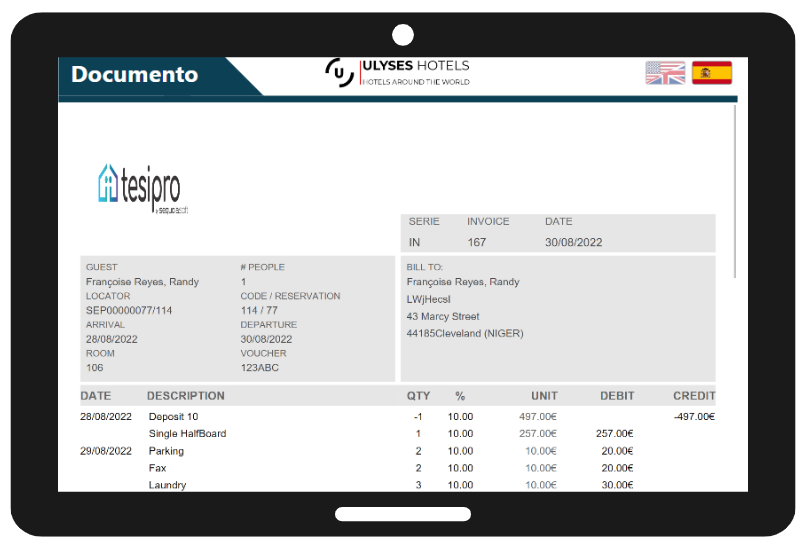Select the invoice number 167
The height and width of the screenshot is (541, 807).
477,242
